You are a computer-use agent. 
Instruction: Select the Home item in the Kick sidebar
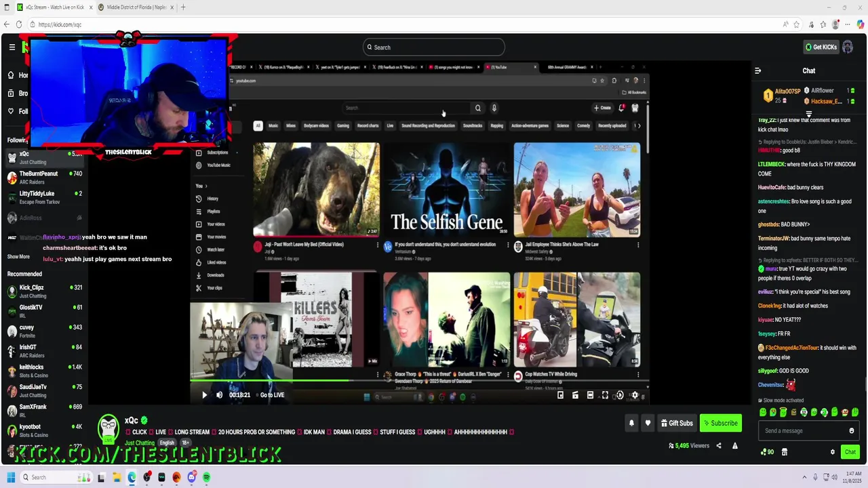(x=18, y=75)
